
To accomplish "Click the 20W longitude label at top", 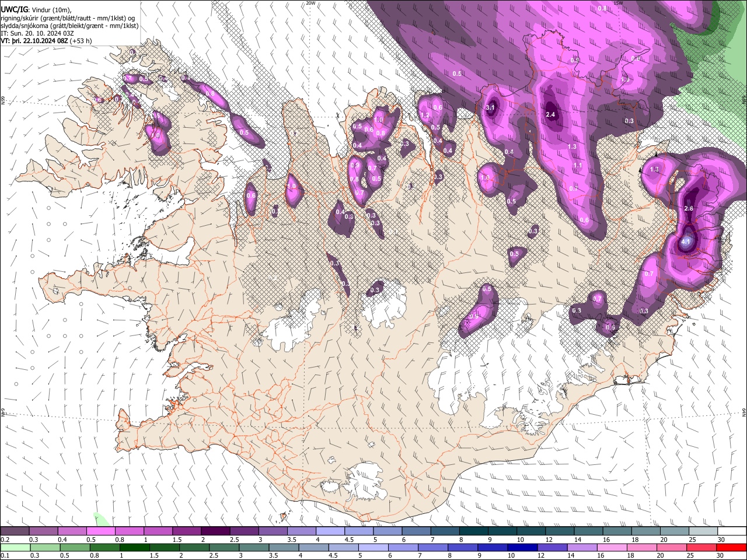I will click(310, 3).
